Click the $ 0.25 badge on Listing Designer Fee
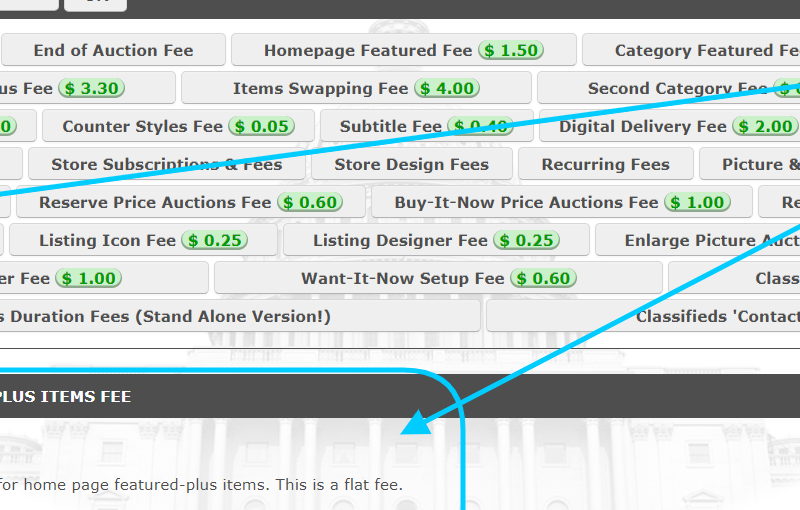 pos(527,240)
